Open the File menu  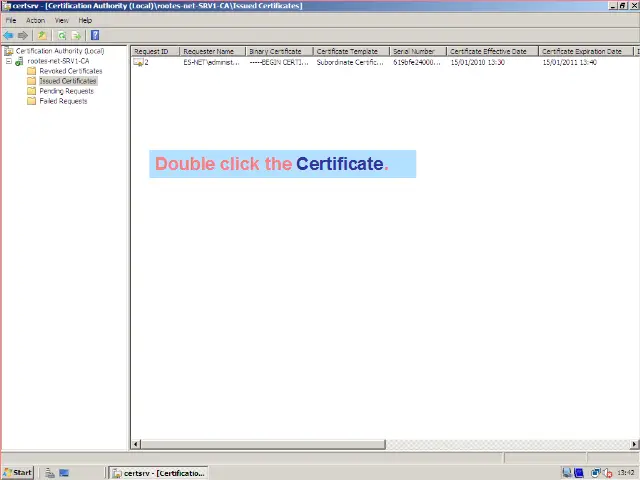11,20
